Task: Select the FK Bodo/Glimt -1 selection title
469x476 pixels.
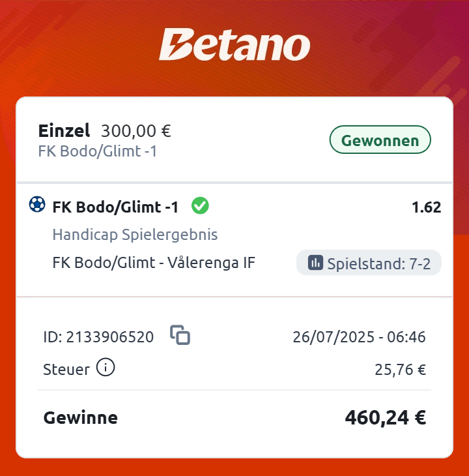Action: 115,207
